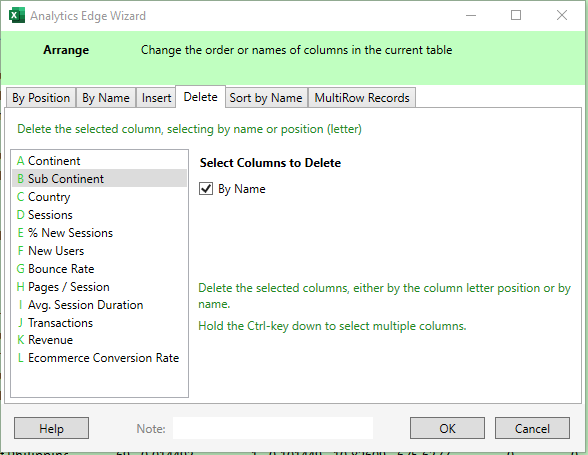Select the Continent column in list

tap(99, 161)
